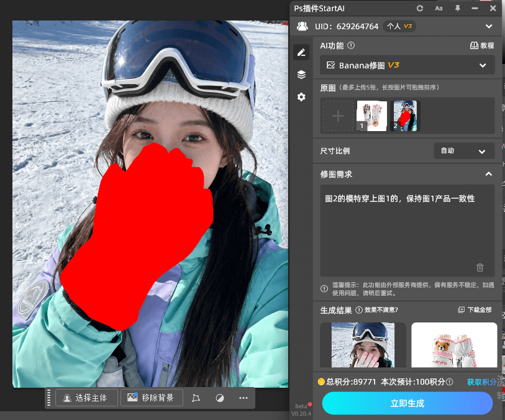This screenshot has width=505, height=420.
Task: Open the settings gear in sidebar
Action: tap(301, 97)
